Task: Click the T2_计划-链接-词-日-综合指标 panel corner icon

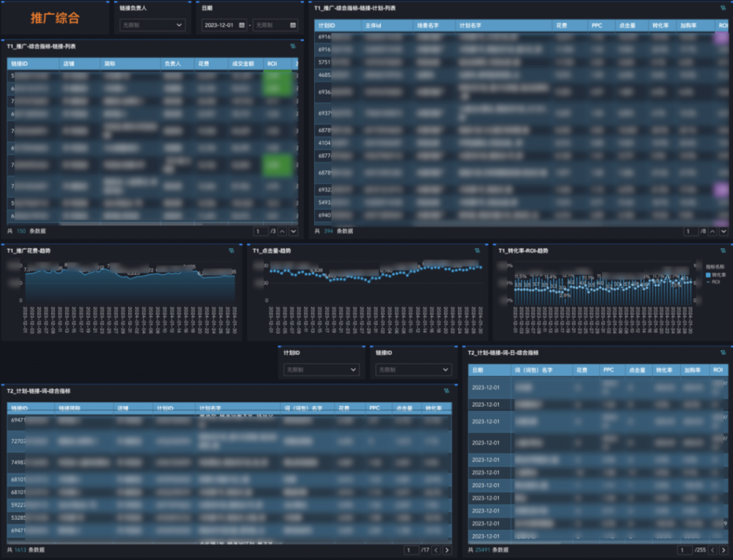Action: (x=722, y=353)
